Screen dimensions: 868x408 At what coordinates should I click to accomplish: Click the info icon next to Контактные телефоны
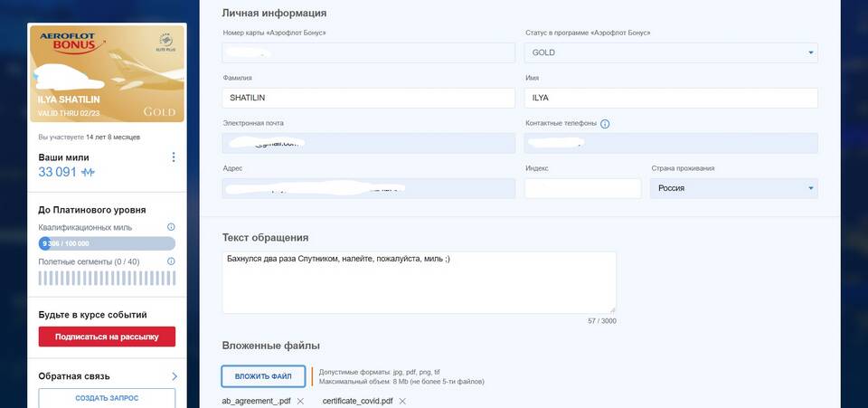pyautogui.click(x=605, y=124)
